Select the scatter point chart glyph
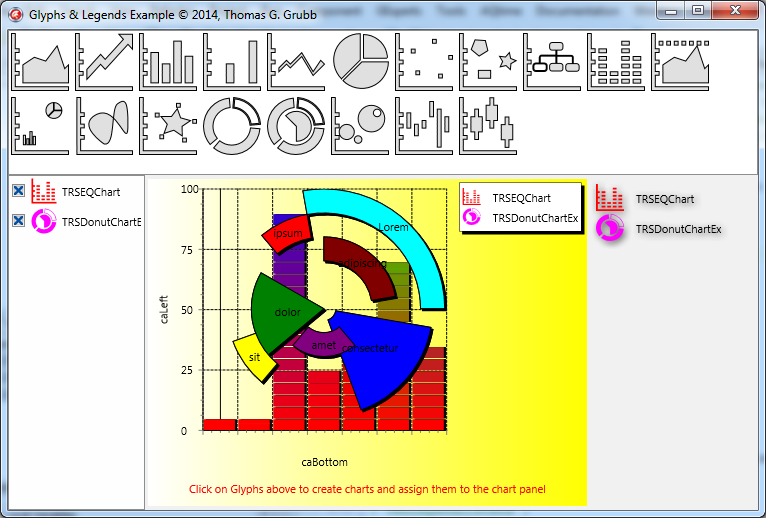The image size is (766, 518). click(x=425, y=61)
